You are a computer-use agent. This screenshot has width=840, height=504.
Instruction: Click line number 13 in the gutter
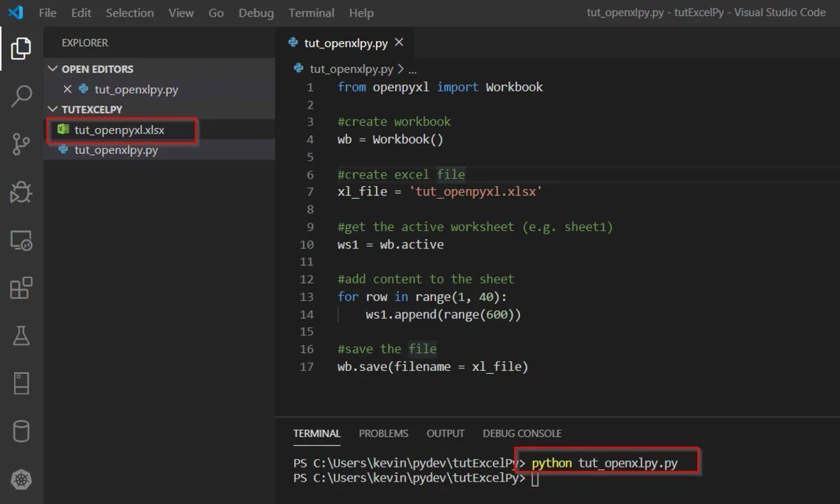(307, 296)
